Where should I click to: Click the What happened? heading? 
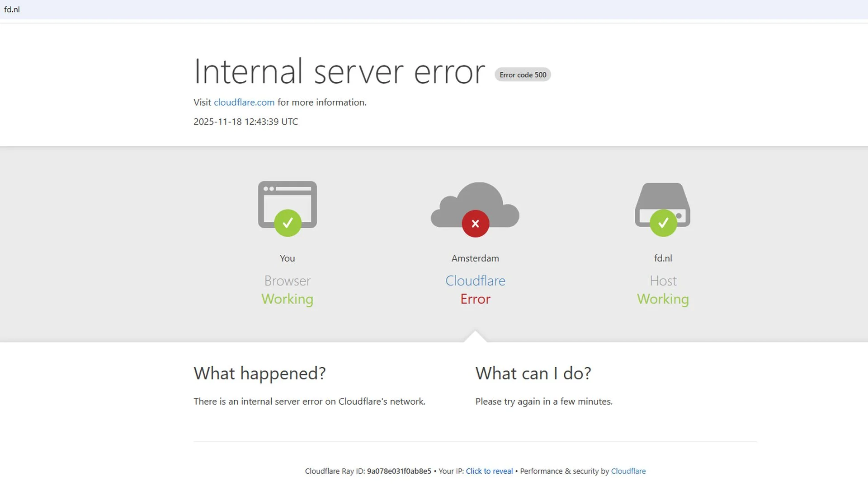click(259, 374)
